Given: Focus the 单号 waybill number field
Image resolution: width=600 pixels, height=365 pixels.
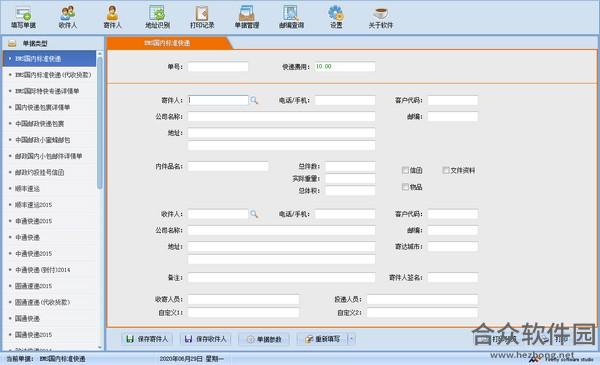Looking at the screenshot, I should click(x=218, y=67).
